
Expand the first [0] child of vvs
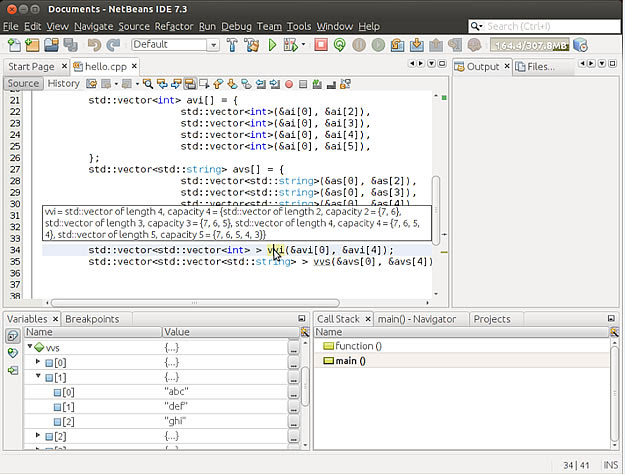(38, 362)
